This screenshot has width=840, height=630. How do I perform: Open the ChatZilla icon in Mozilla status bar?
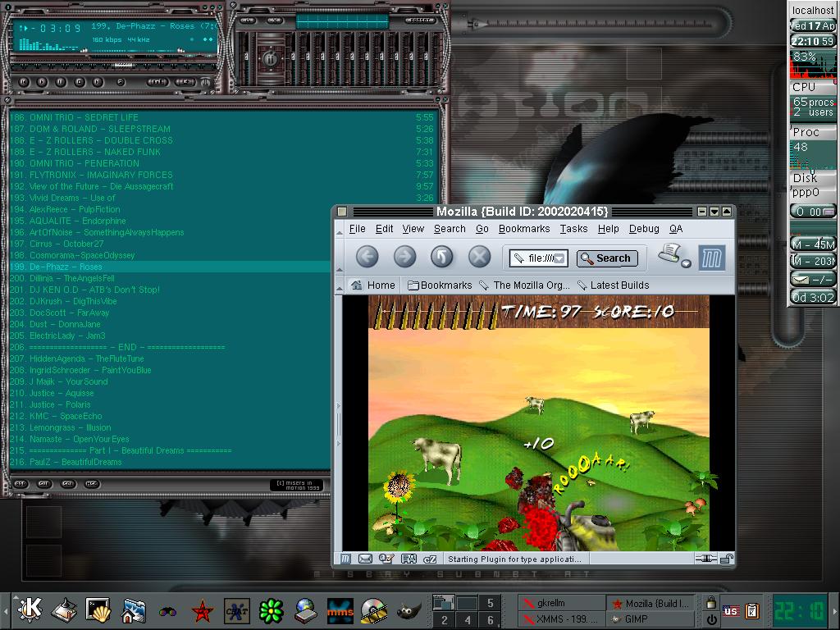[430, 559]
